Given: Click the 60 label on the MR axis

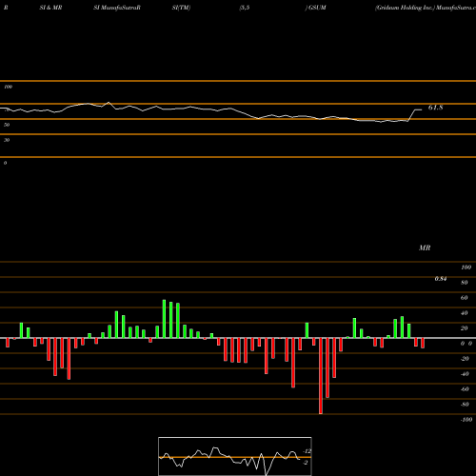Looking at the screenshot, I should (x=464, y=298).
